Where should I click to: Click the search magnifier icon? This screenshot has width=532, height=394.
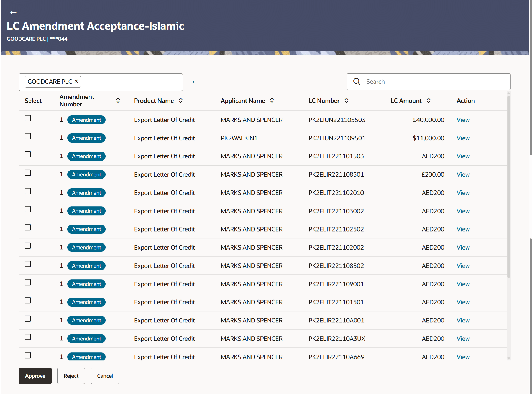(357, 82)
